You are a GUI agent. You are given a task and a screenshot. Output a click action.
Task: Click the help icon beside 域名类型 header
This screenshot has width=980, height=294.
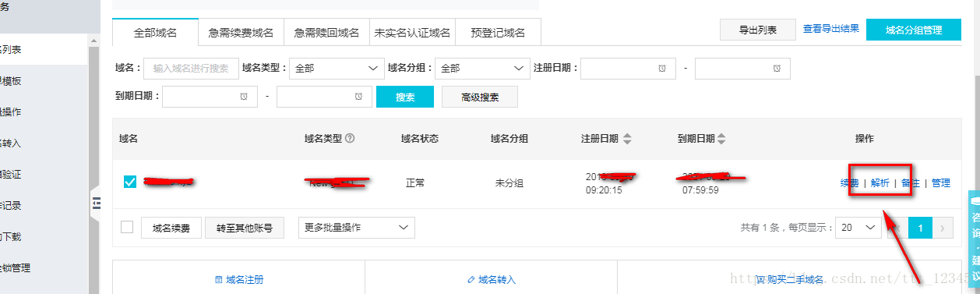click(x=350, y=139)
